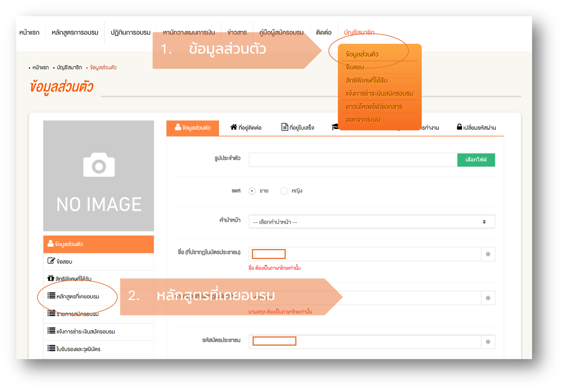Click the asterisk icon beside the ชื่อ field

click(488, 254)
